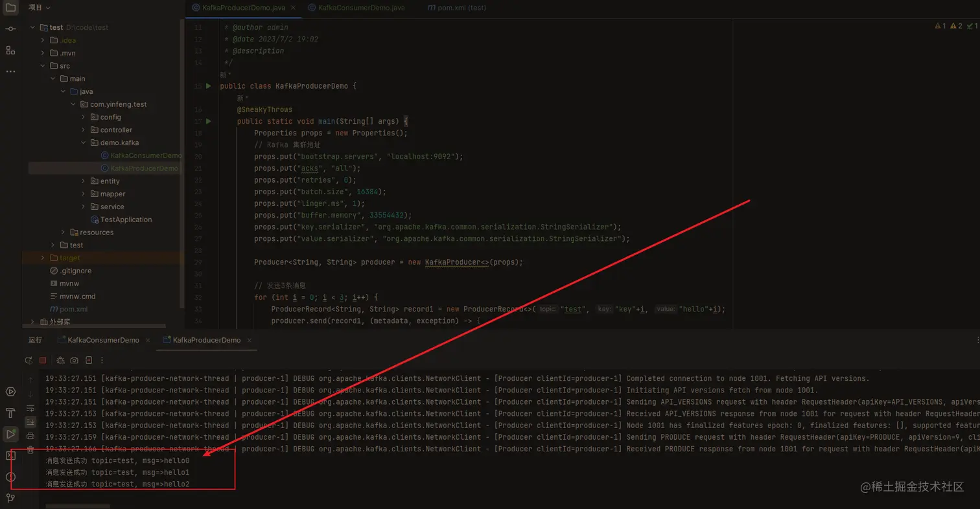Toggle soft-wrap in console
This screenshot has height=509, width=980.
pyautogui.click(x=30, y=409)
